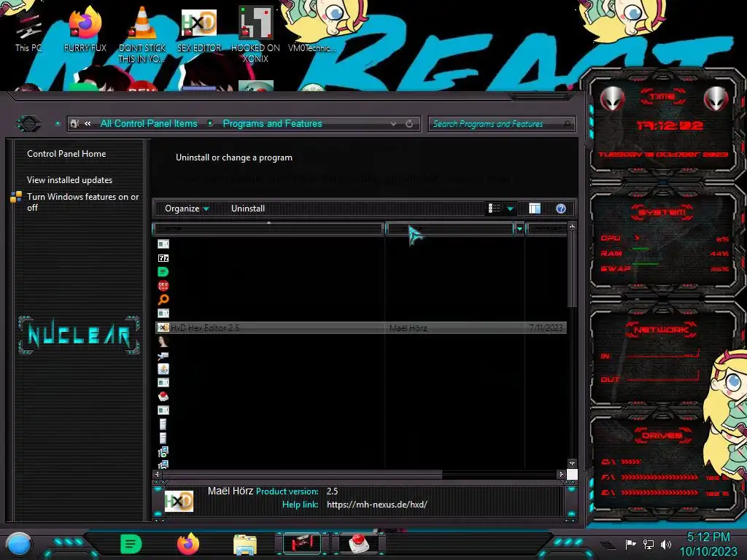Select the HxD Hex Editor 2.5 row
This screenshot has width=747, height=560.
pyautogui.click(x=361, y=327)
